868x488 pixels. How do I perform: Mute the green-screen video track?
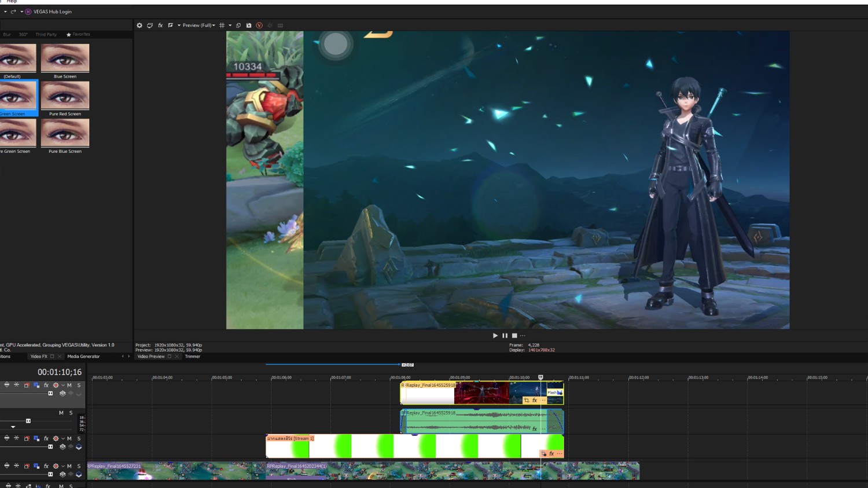(69, 438)
